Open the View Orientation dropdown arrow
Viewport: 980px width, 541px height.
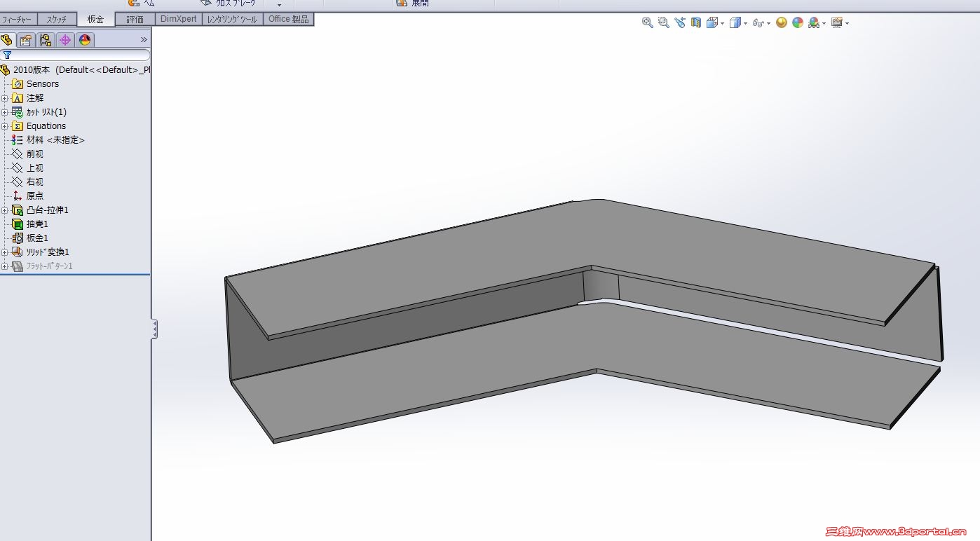[x=722, y=23]
